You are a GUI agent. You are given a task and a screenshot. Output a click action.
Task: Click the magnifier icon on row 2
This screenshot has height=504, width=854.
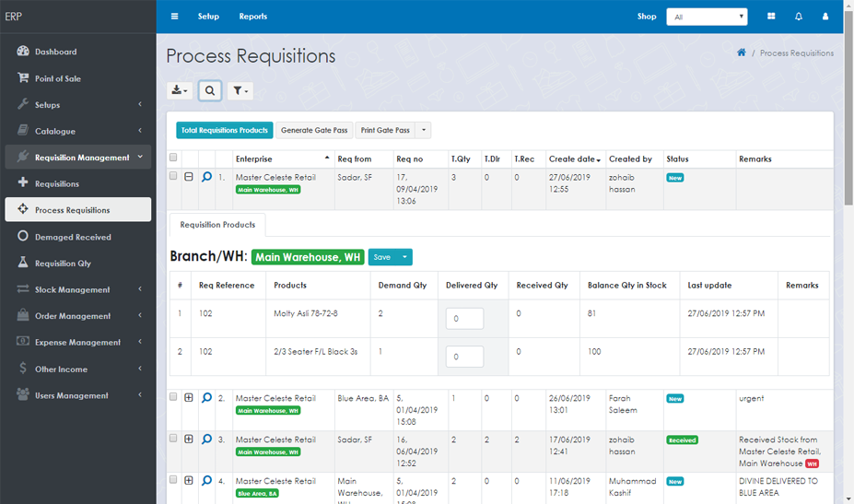click(x=206, y=398)
